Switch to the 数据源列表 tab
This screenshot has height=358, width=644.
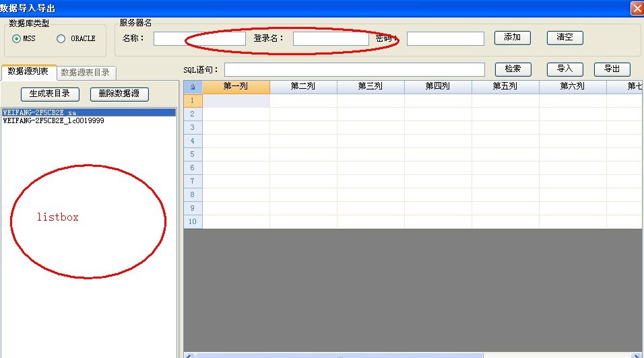click(28, 72)
